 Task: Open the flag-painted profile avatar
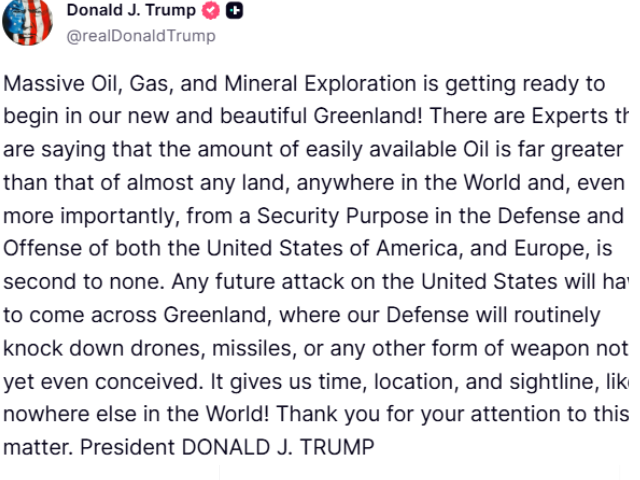(27, 22)
